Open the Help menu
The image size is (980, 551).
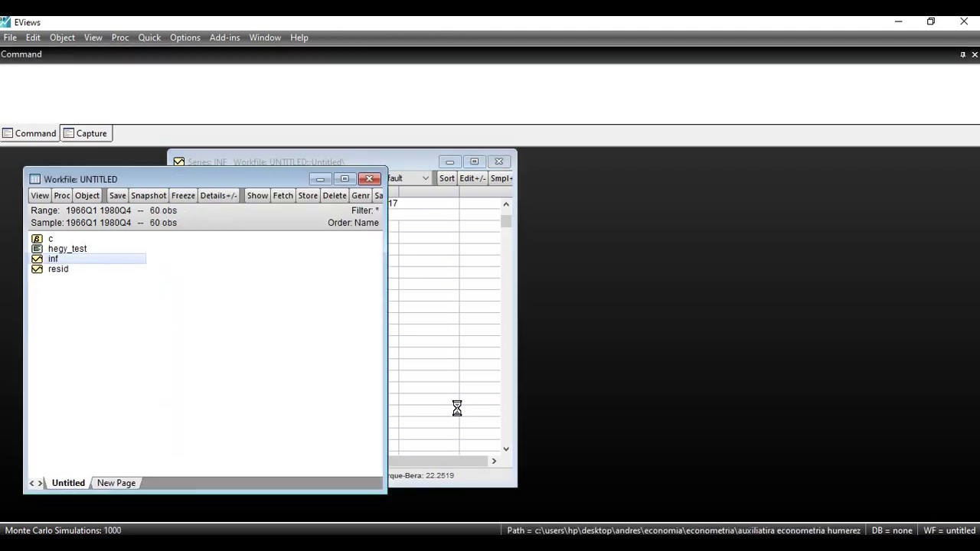pyautogui.click(x=299, y=37)
